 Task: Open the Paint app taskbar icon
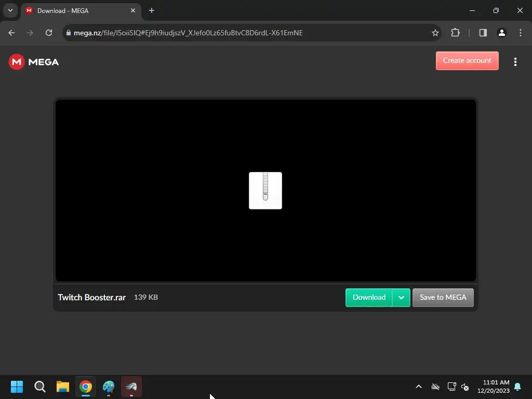point(109,387)
